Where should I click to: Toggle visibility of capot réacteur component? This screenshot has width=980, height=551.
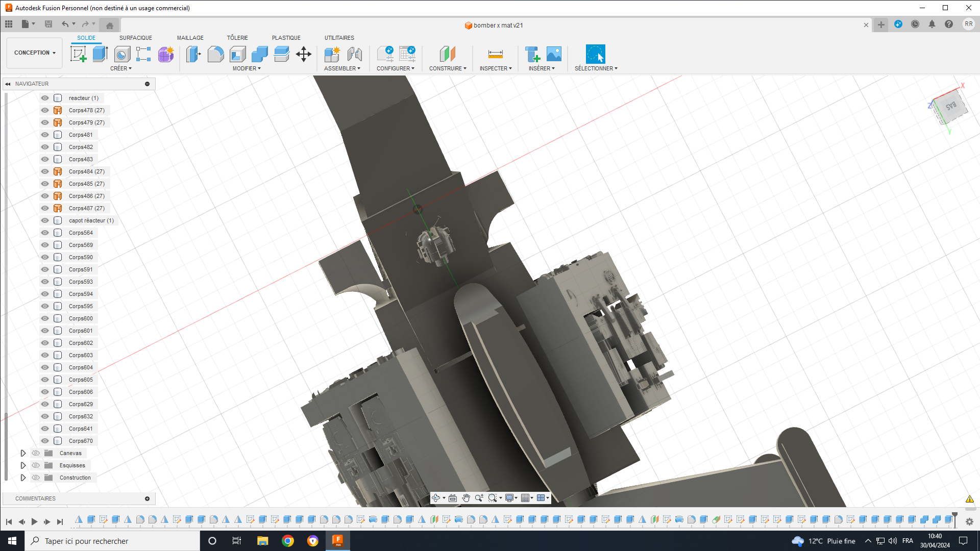click(45, 220)
